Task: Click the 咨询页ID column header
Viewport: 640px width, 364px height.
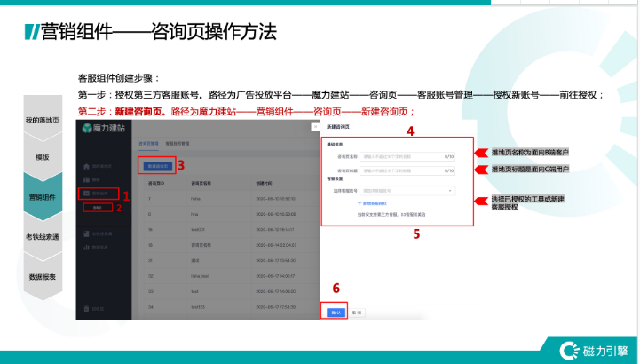Action: tap(155, 183)
